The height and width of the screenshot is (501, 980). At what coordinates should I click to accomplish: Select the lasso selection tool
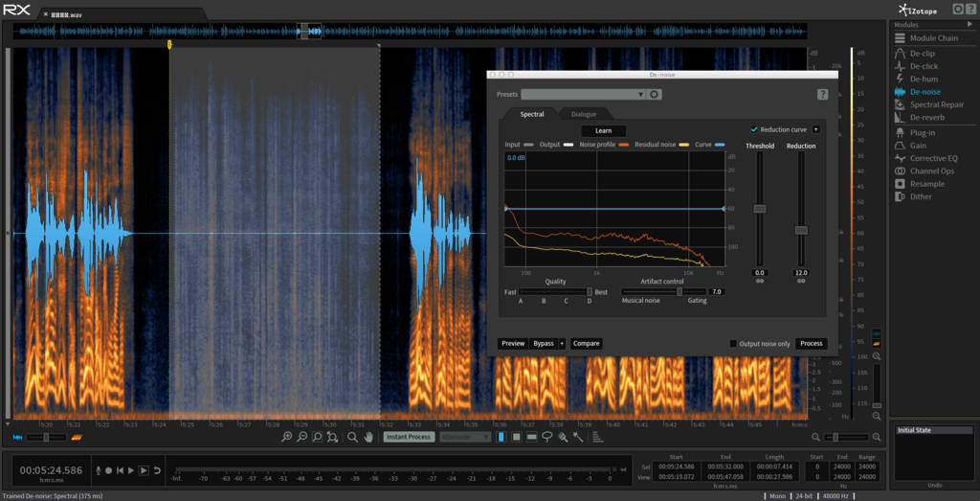[x=546, y=437]
